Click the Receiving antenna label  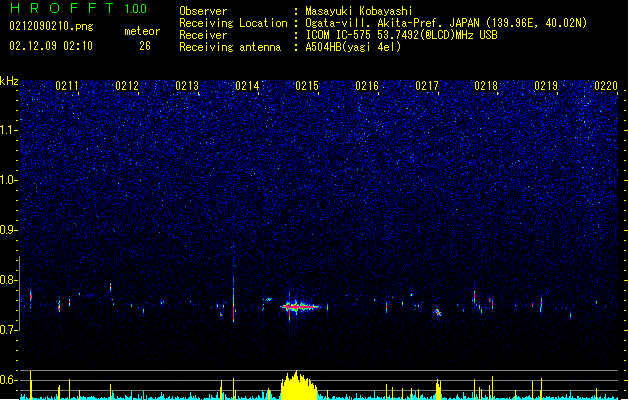(x=230, y=47)
